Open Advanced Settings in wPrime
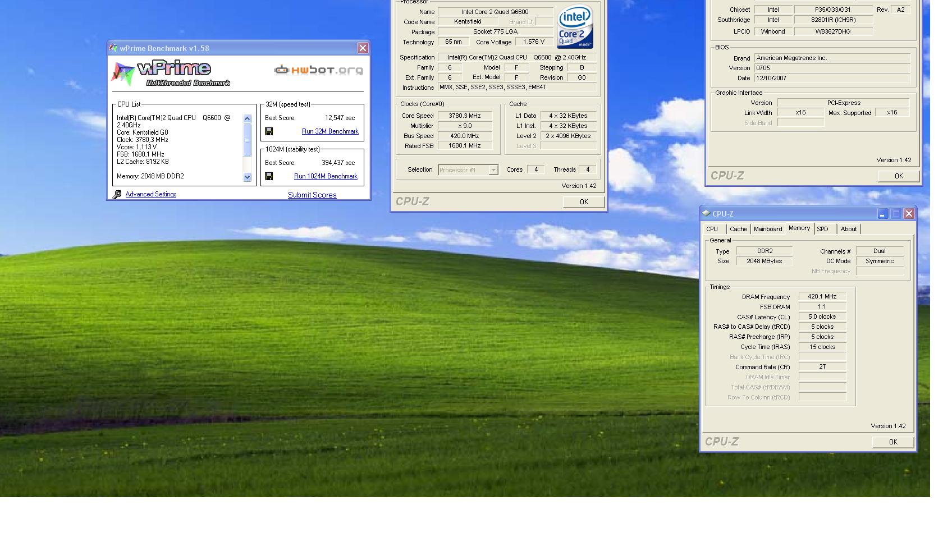 [151, 194]
